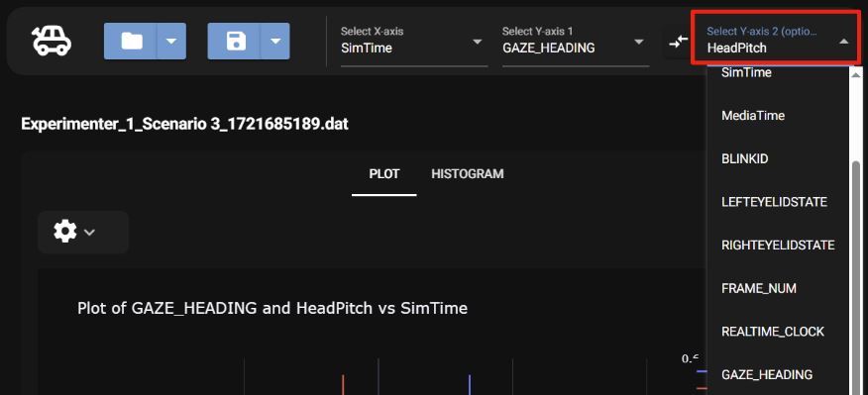The image size is (868, 395).
Task: Open file using the folder icon button
Action: 131,41
